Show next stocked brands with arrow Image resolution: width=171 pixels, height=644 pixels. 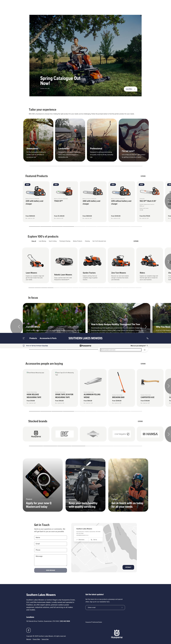[168, 434]
